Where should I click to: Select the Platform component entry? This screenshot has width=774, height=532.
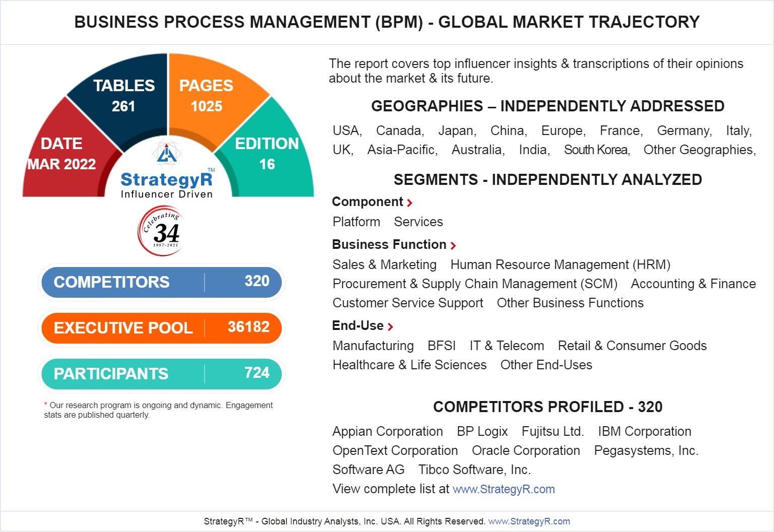[356, 222]
